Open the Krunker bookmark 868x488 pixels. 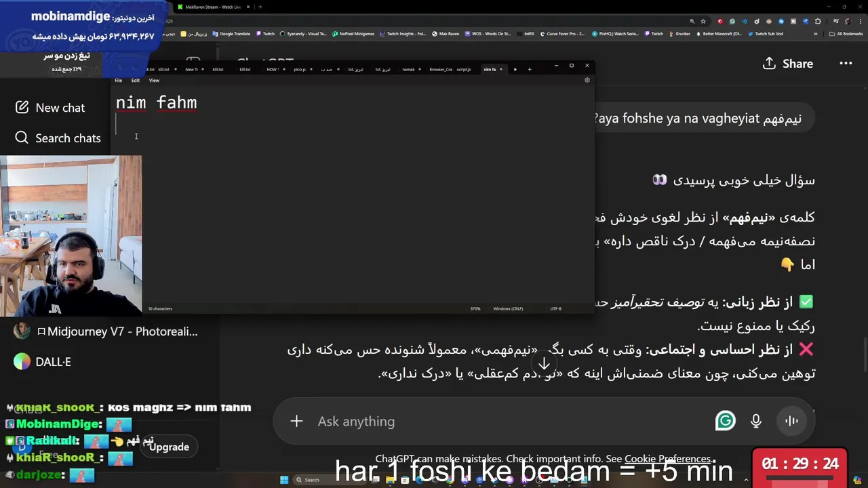click(x=680, y=34)
